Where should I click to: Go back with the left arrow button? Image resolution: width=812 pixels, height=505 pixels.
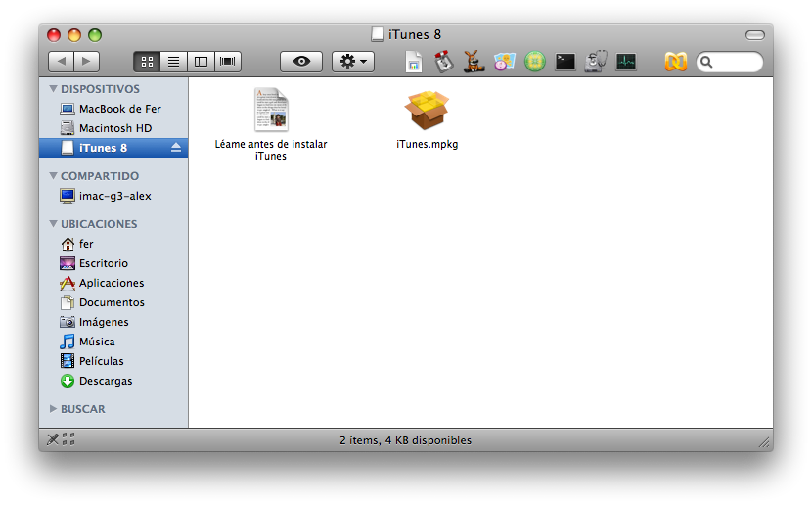coord(61,62)
